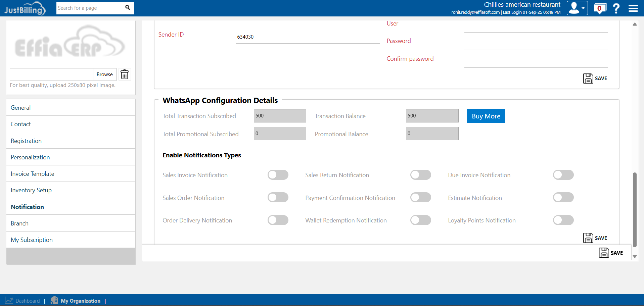
Task: Toggle Payment Confirmation Notification switch
Action: [x=420, y=198]
